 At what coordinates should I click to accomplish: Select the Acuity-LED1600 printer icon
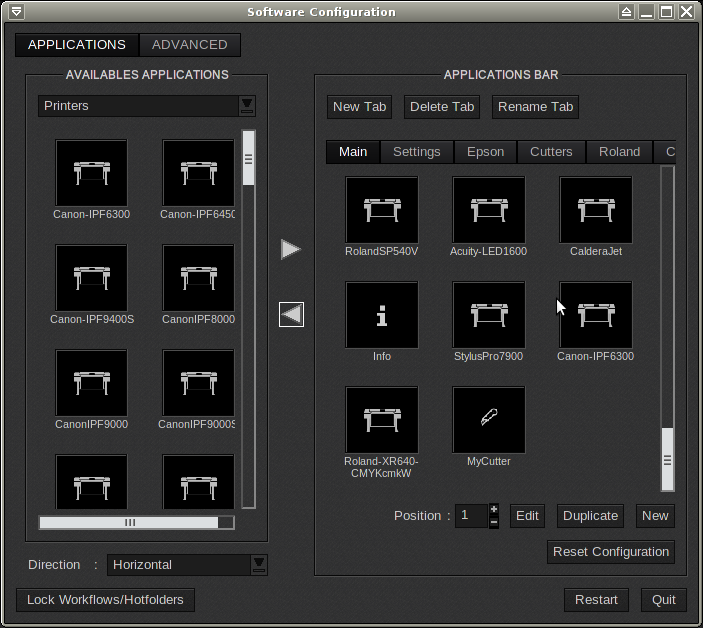click(489, 210)
